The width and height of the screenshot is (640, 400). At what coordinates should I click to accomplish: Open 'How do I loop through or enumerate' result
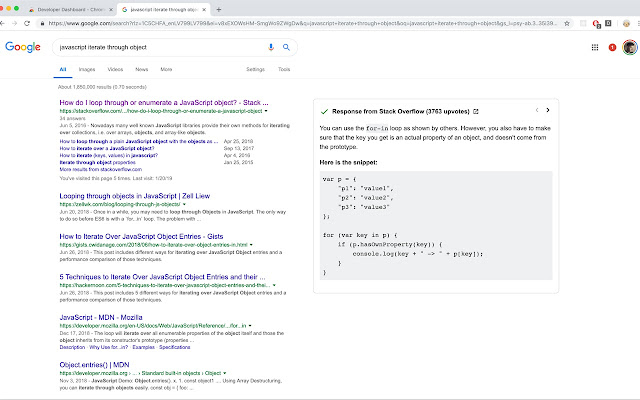pyautogui.click(x=164, y=102)
